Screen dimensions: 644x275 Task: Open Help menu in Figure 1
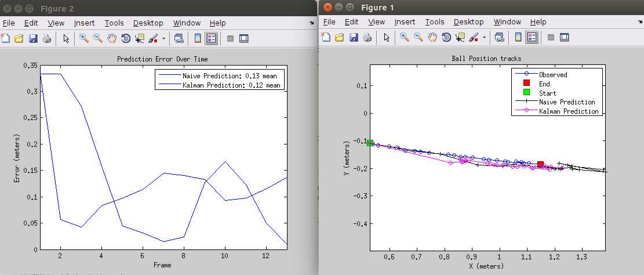(x=539, y=22)
